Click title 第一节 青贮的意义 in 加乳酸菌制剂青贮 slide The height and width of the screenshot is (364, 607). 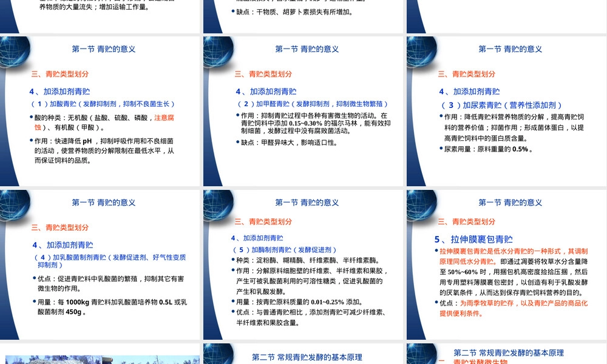(104, 202)
